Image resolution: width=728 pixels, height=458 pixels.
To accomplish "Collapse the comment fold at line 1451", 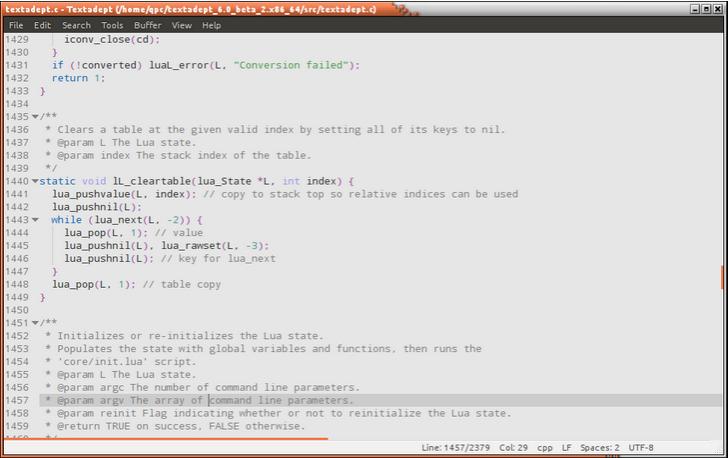I will [x=35, y=323].
